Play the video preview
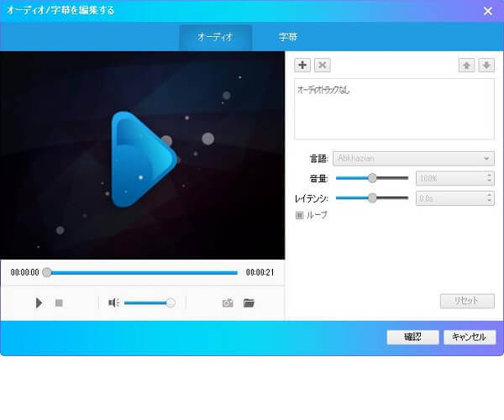The width and height of the screenshot is (504, 420). [39, 303]
